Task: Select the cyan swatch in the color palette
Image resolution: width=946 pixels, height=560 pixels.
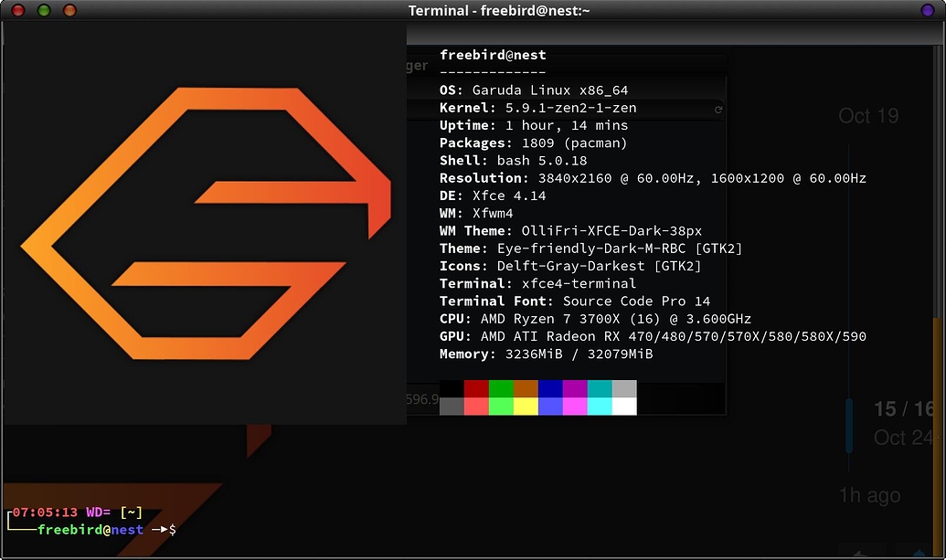Action: pyautogui.click(x=601, y=407)
